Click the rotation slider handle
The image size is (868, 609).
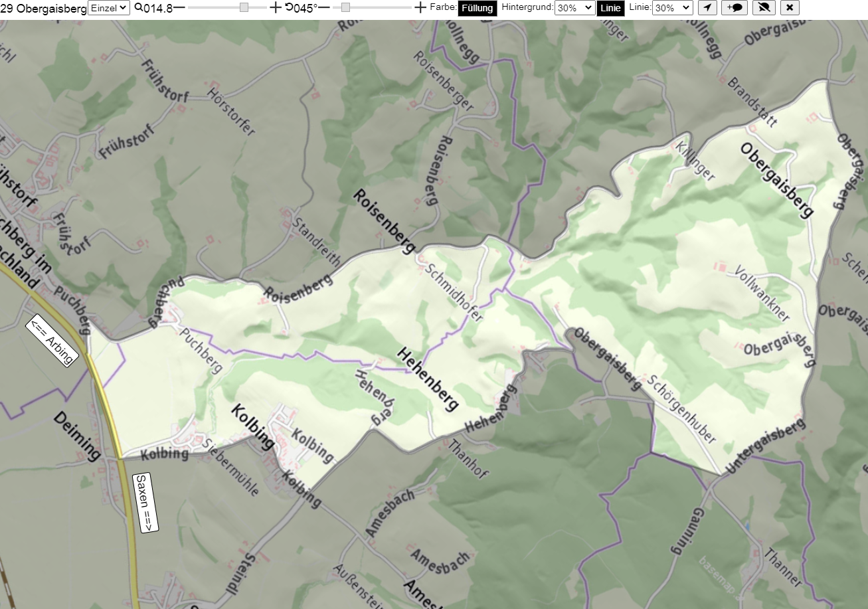(345, 7)
